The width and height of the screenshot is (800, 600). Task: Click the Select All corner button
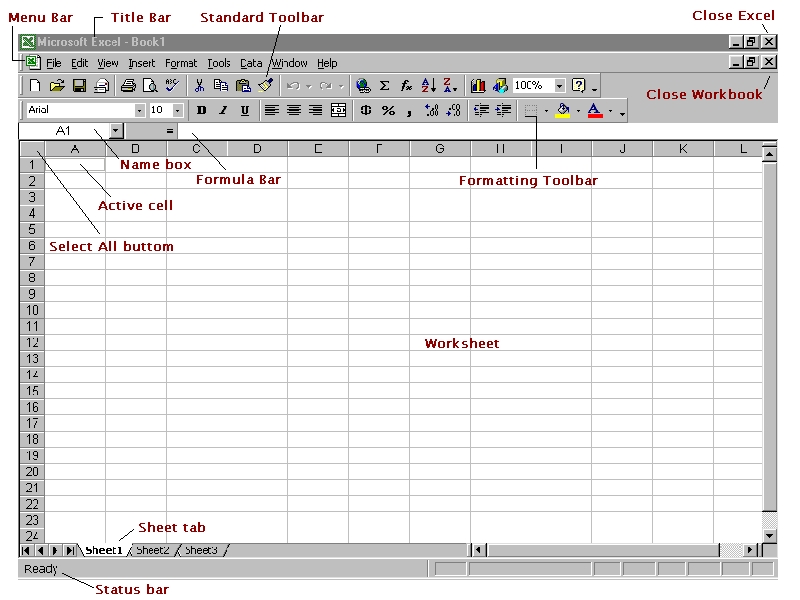click(32, 148)
